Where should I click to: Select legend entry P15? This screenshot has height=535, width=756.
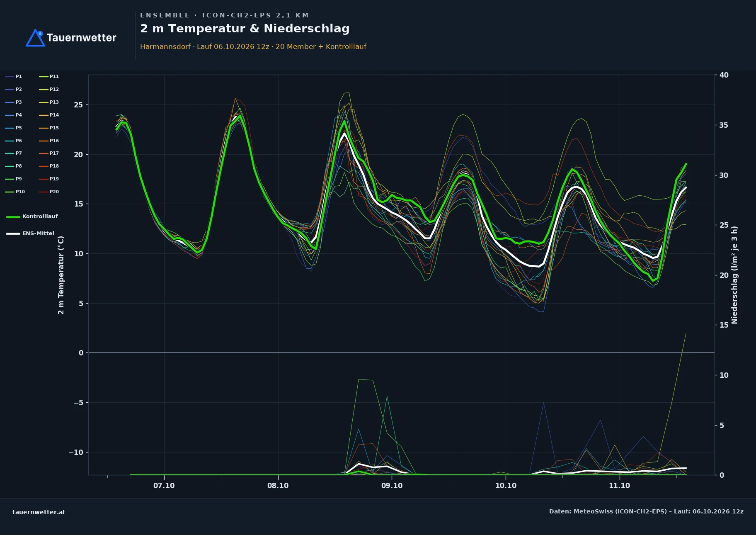point(49,128)
